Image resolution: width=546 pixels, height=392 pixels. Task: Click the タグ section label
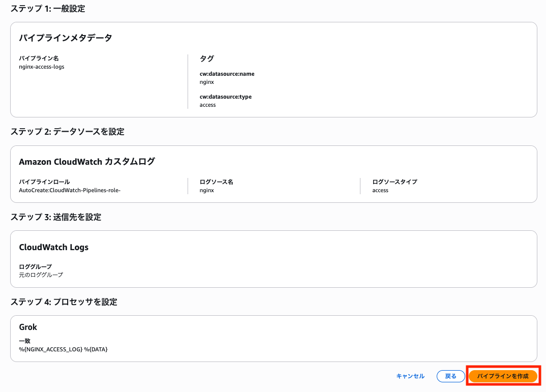(x=206, y=58)
